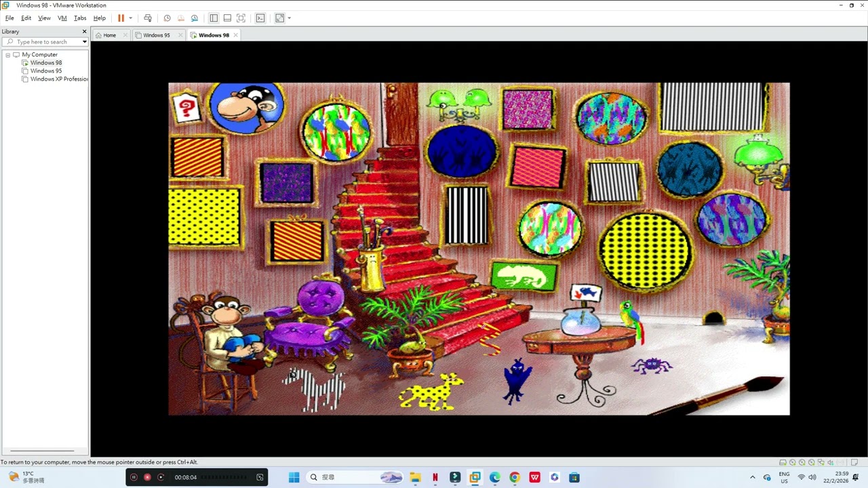Open the View menu
The width and height of the screenshot is (868, 488).
coord(44,18)
